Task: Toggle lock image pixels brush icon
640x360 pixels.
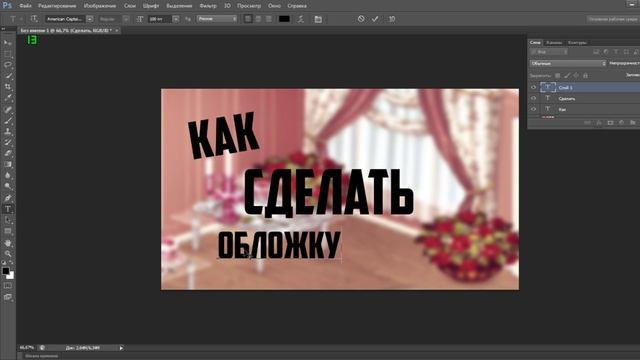Action: tap(567, 76)
